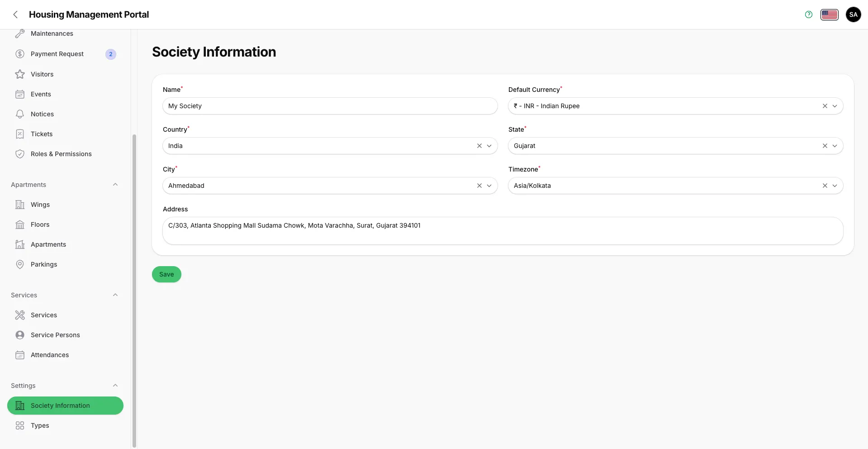
Task: Clear the selected Country value
Action: (x=479, y=146)
